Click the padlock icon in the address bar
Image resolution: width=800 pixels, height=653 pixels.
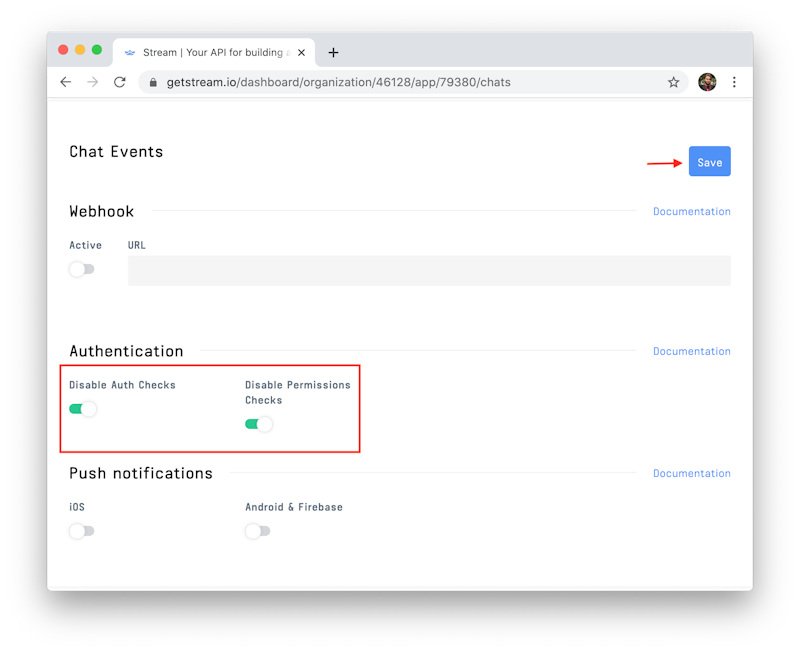coord(152,82)
